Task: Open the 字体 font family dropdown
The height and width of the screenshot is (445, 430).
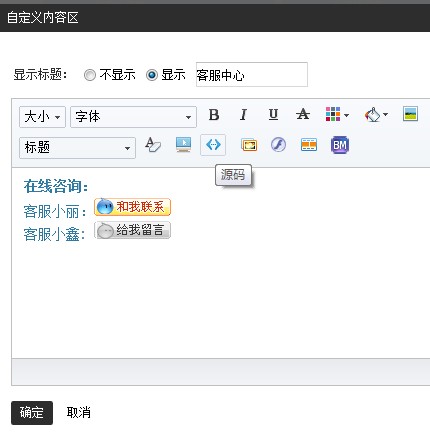Action: tap(133, 117)
